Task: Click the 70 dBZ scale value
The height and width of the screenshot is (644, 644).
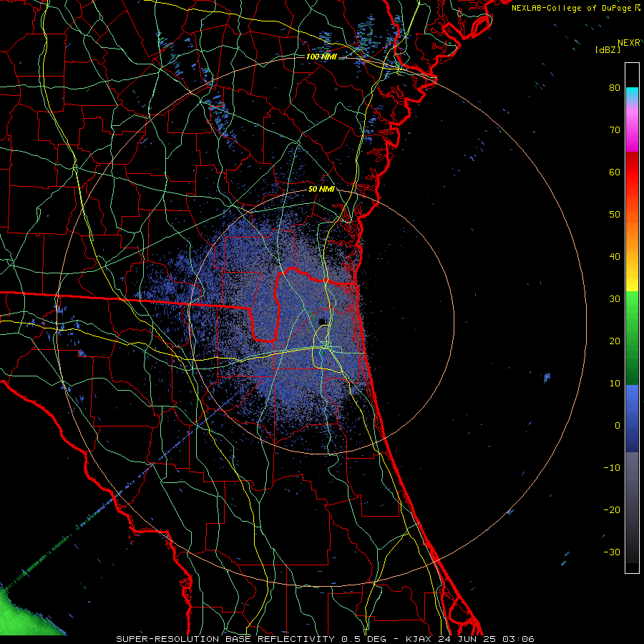Action: coord(615,130)
